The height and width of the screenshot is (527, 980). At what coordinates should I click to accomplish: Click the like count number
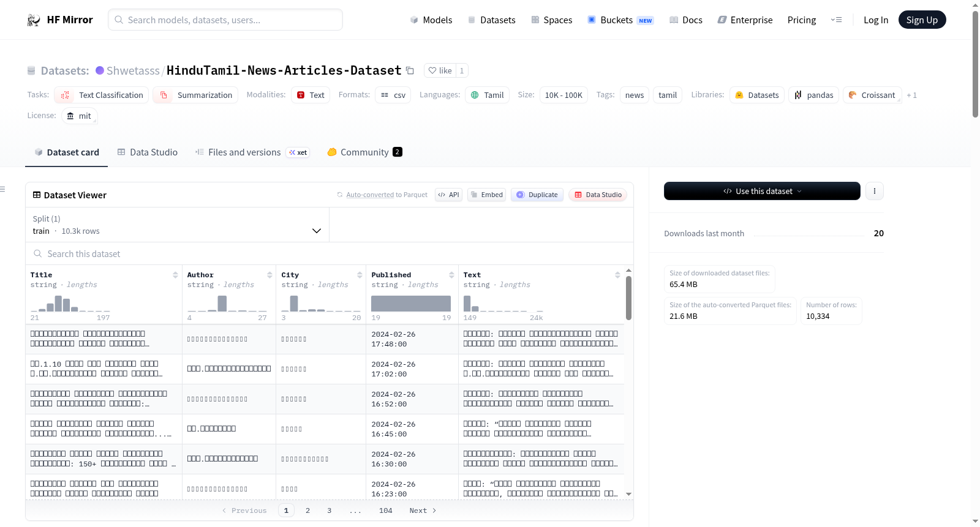[x=462, y=70]
